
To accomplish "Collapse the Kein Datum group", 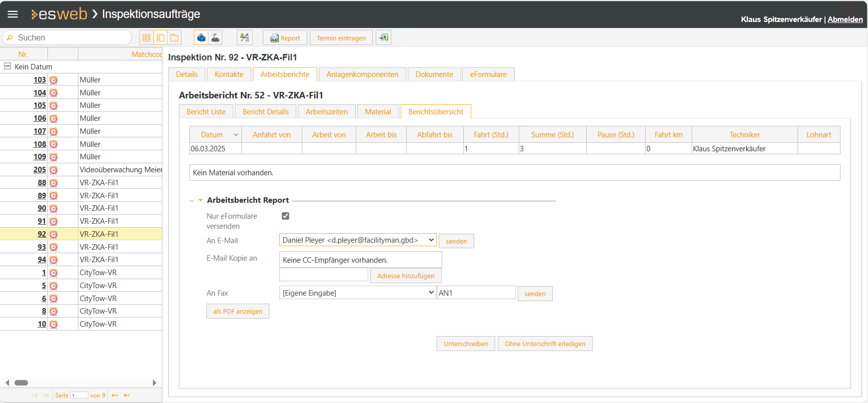I will 7,66.
